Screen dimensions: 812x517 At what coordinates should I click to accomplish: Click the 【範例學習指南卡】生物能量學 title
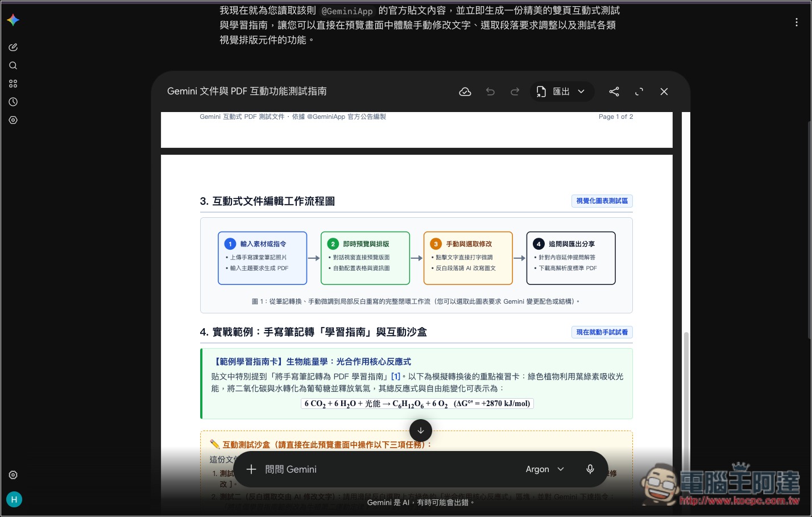[311, 362]
